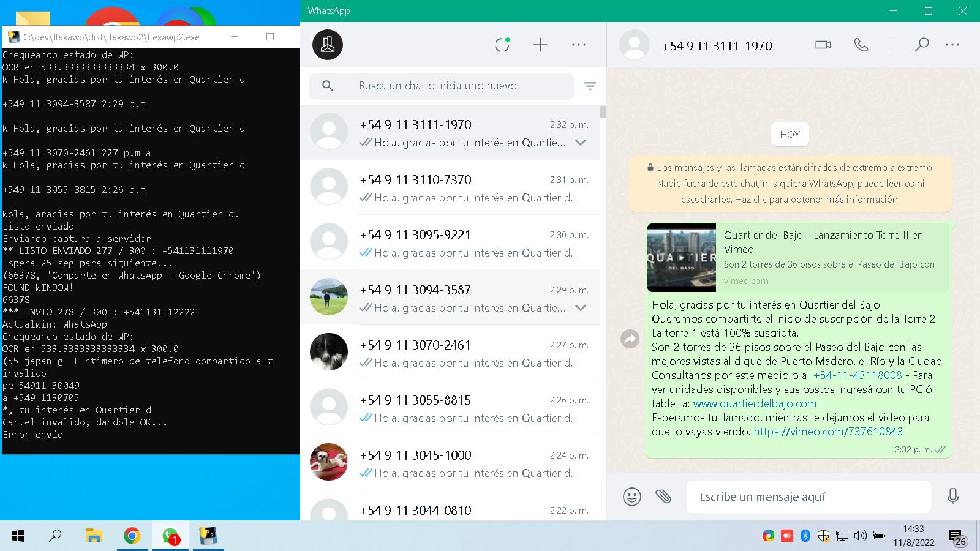The height and width of the screenshot is (551, 980).
Task: Click the search chat input field
Action: click(441, 86)
